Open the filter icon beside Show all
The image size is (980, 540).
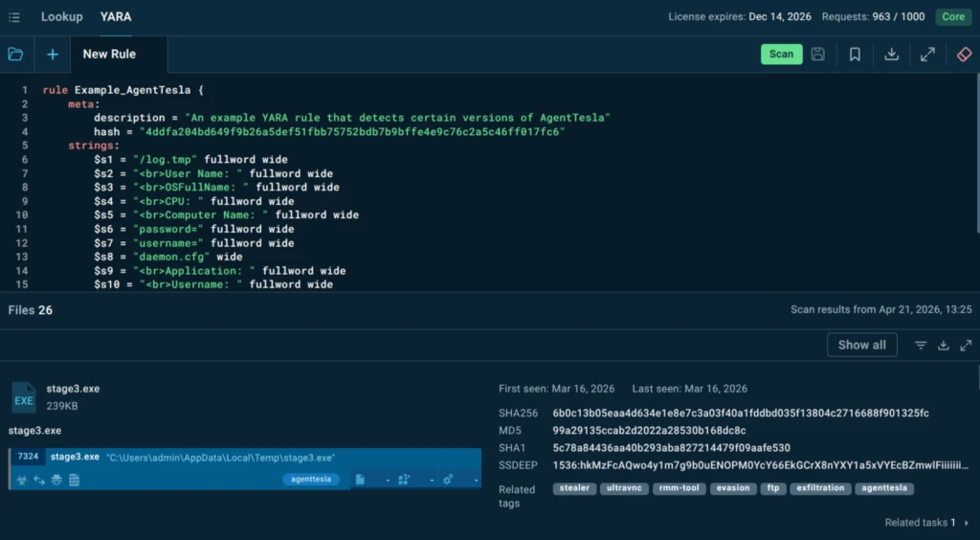921,345
